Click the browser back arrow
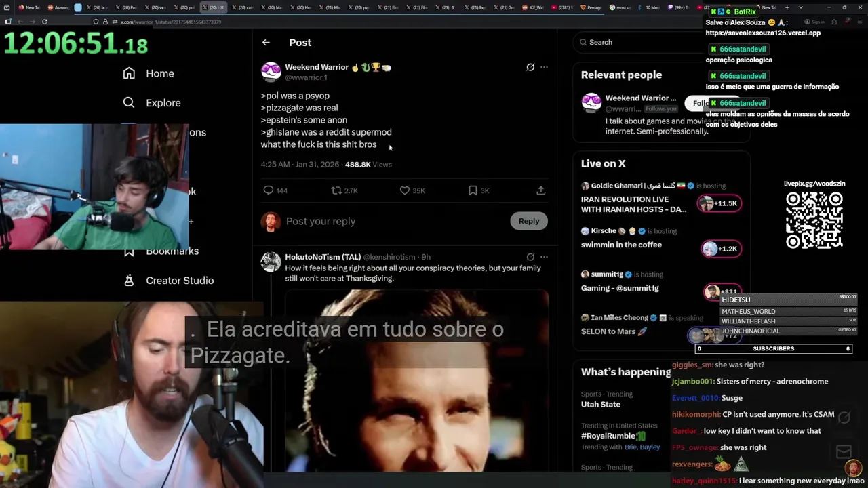This screenshot has height=488, width=868. click(x=19, y=22)
